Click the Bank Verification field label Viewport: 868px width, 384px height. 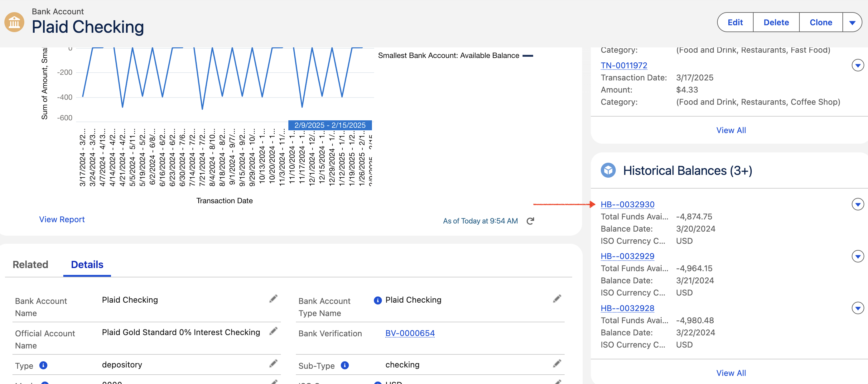point(330,334)
